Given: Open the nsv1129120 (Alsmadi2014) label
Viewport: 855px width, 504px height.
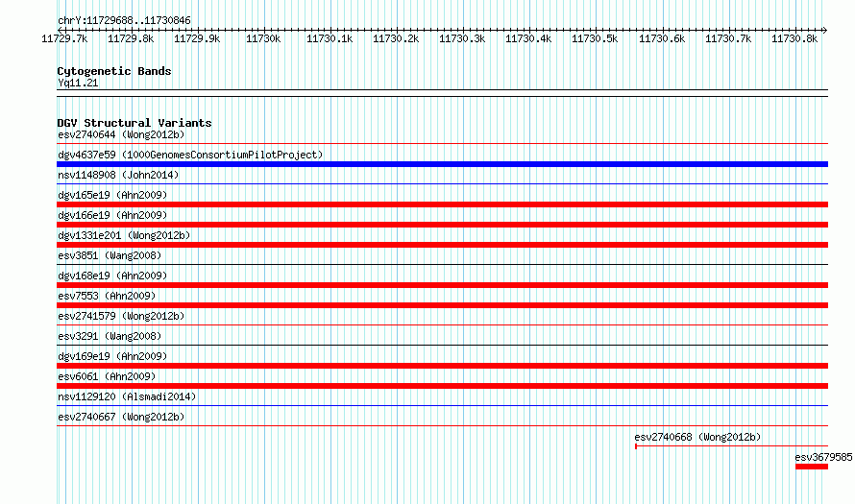Looking at the screenshot, I should coord(127,396).
